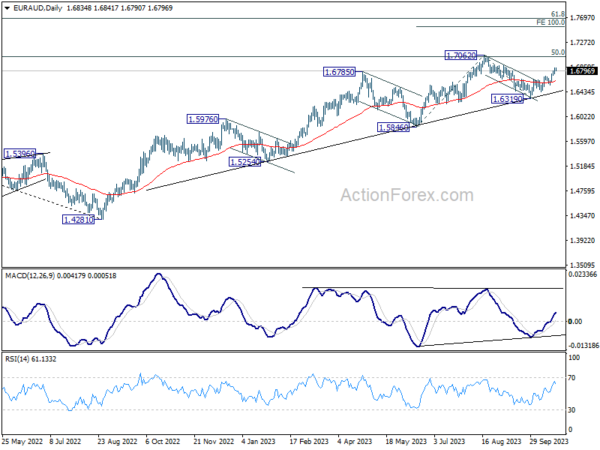The image size is (600, 450).
Task: Select the 1.70620 price label
Action: point(461,55)
